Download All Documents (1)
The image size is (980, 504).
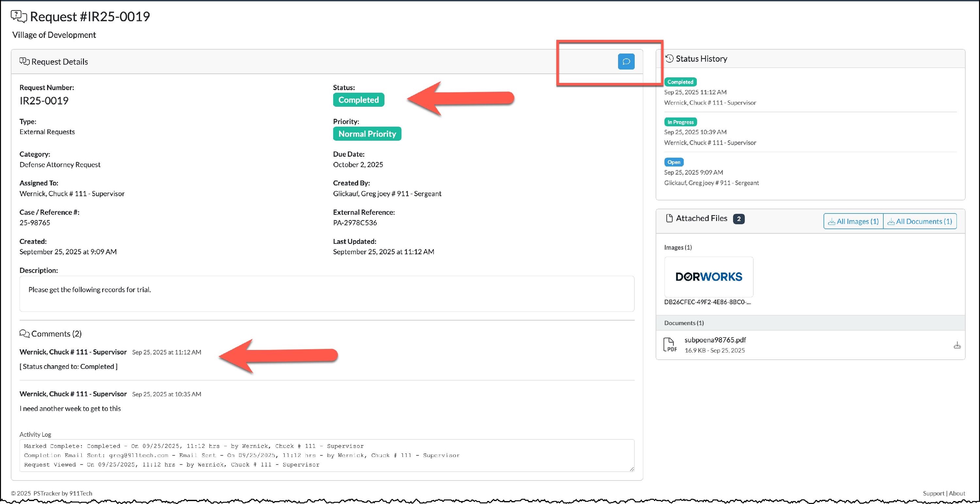[x=920, y=221]
